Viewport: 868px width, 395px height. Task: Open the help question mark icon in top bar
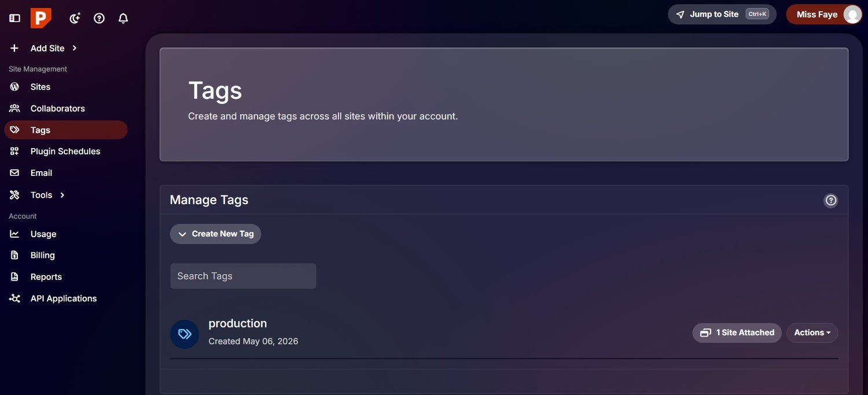(x=99, y=19)
